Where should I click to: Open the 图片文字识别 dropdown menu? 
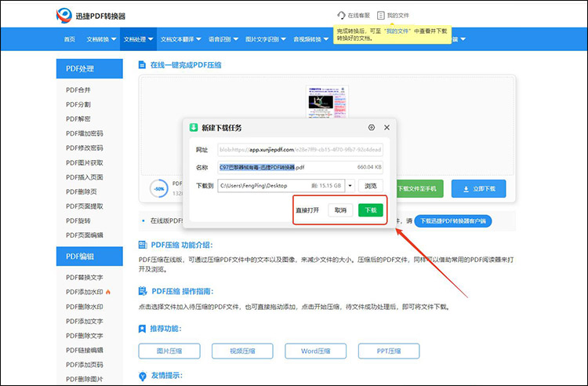tap(266, 39)
